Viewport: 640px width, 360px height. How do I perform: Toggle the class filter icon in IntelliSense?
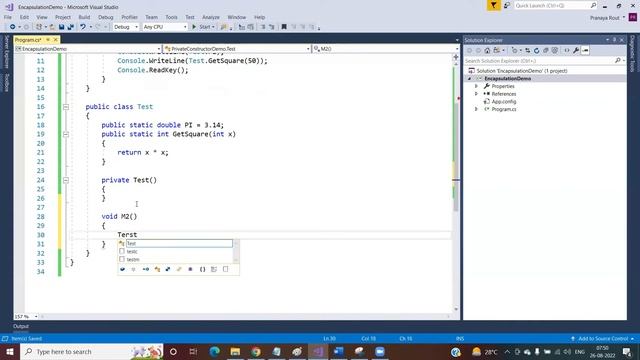(157, 269)
